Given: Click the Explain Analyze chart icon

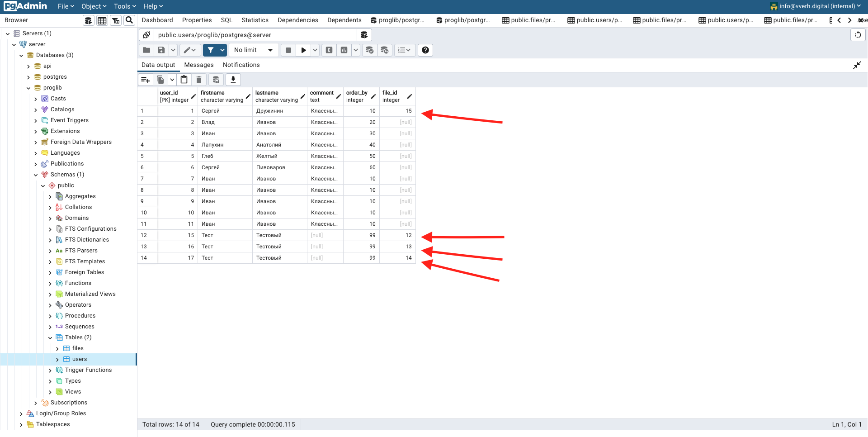Looking at the screenshot, I should pos(344,50).
